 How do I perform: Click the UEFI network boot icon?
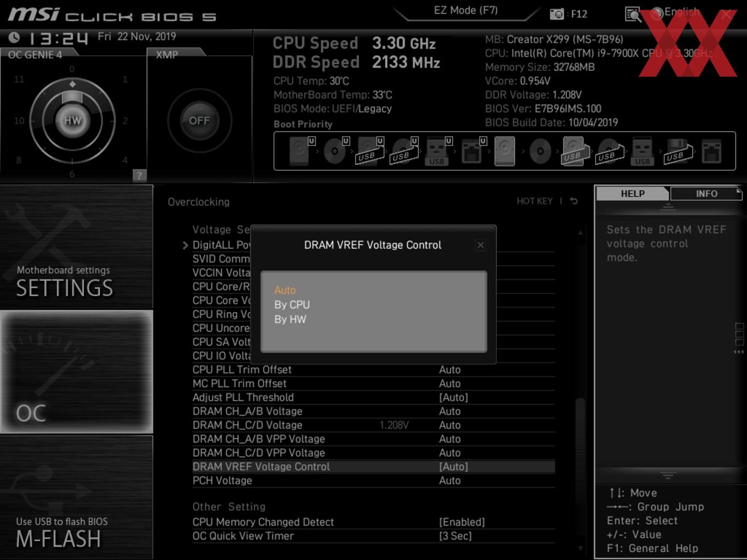pyautogui.click(x=473, y=150)
